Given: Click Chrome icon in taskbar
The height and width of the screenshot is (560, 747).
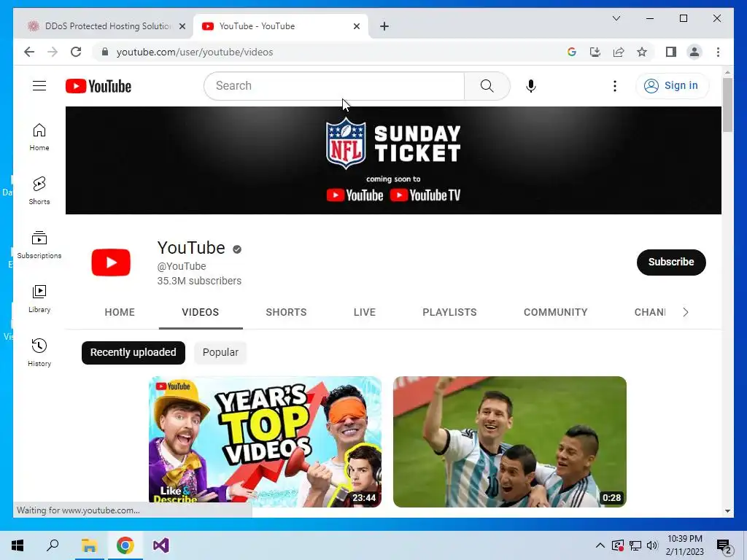Looking at the screenshot, I should (x=125, y=545).
